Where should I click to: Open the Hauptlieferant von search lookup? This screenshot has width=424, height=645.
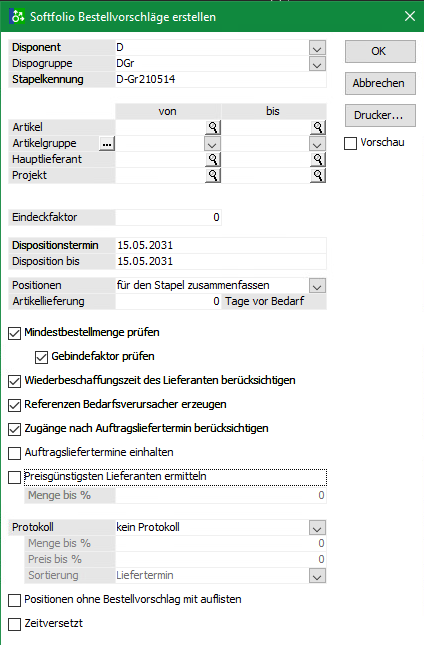click(x=213, y=159)
